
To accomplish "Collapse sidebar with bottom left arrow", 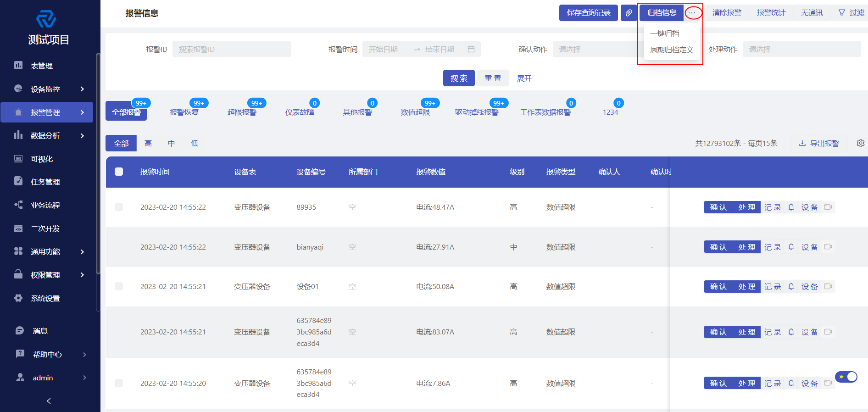I will 49,401.
